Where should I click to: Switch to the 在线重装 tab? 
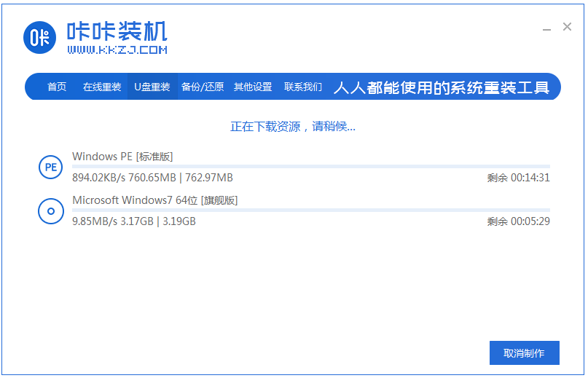[x=102, y=87]
